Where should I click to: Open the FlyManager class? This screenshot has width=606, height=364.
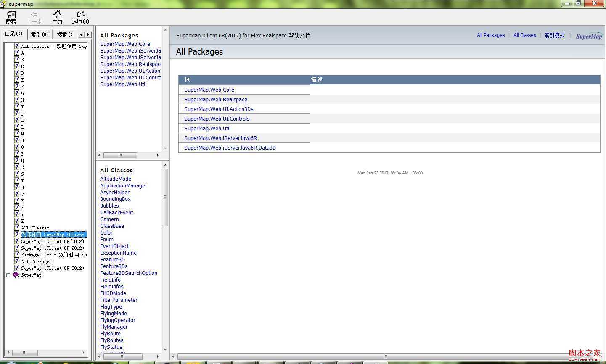[x=114, y=327]
